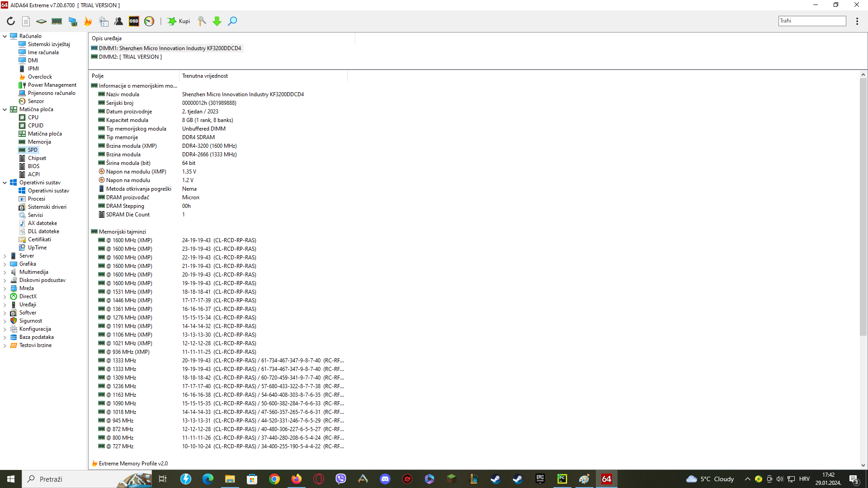Image resolution: width=868 pixels, height=488 pixels.
Task: Open the OSD panel toolbar icon
Action: pyautogui.click(x=134, y=21)
